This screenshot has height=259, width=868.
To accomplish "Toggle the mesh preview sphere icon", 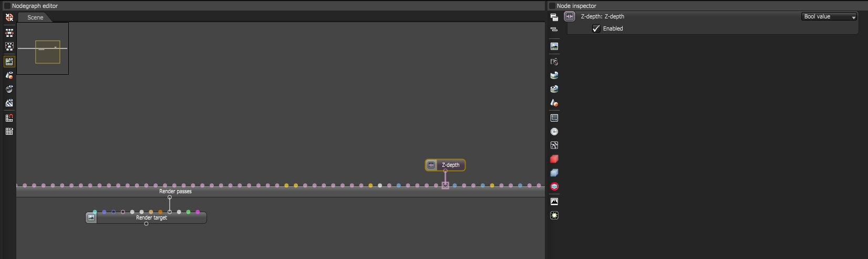I will click(9, 89).
